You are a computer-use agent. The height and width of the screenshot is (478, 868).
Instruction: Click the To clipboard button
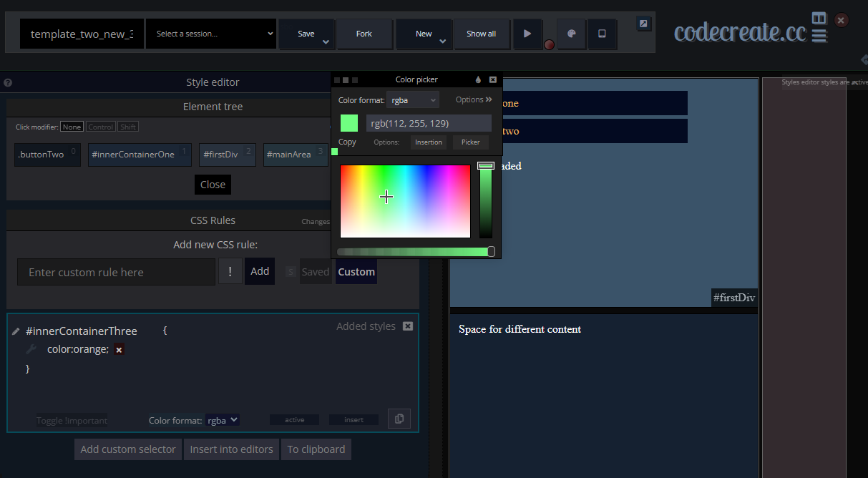316,449
